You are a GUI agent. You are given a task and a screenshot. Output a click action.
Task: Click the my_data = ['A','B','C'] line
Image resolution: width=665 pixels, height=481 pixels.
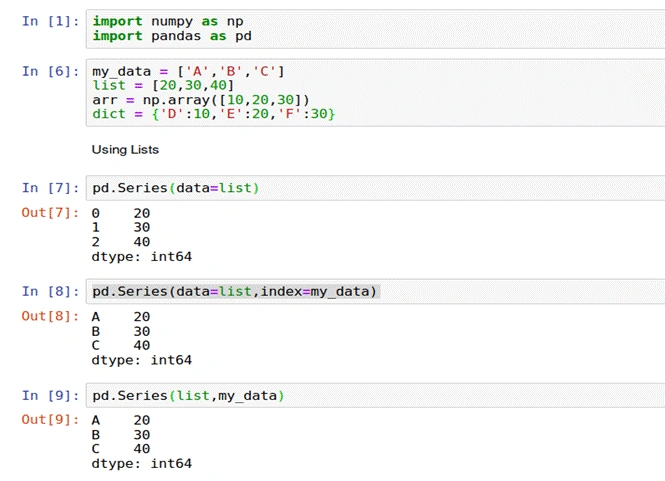(188, 71)
